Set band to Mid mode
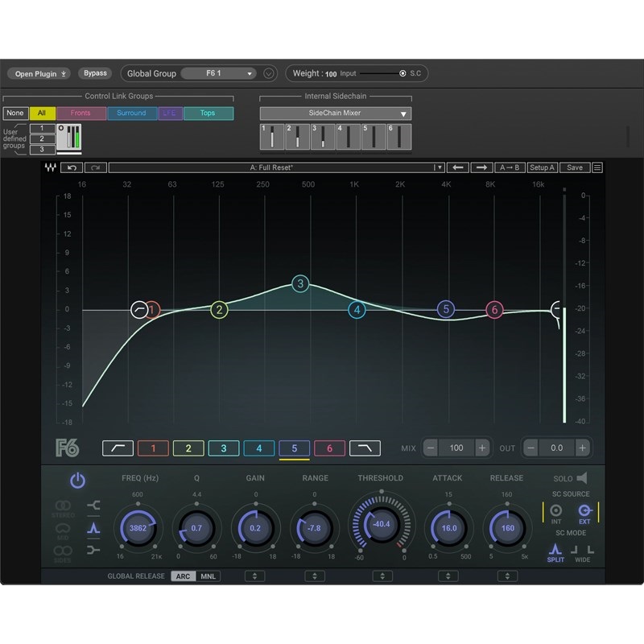This screenshot has height=644, width=644. pyautogui.click(x=63, y=531)
